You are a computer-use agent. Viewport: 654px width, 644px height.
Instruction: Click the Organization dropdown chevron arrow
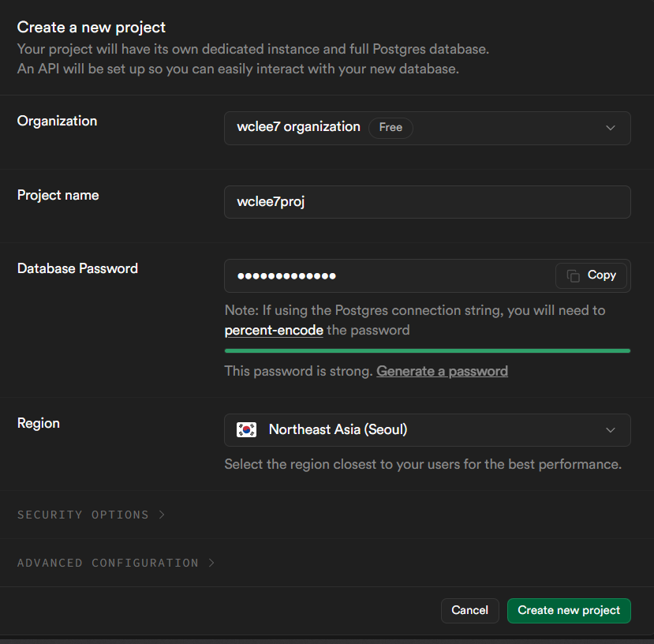click(610, 128)
